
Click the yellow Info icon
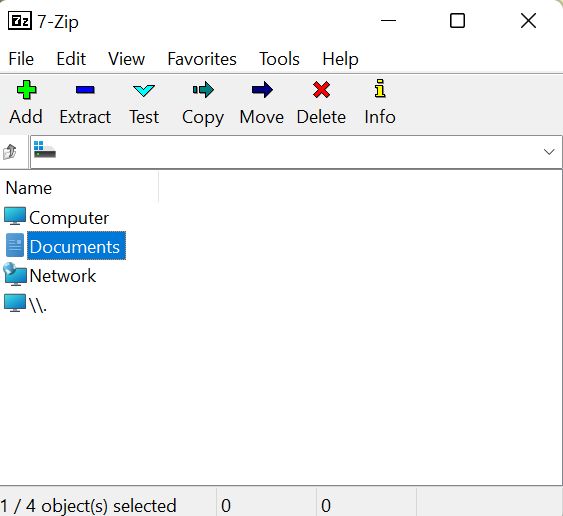coord(380,89)
